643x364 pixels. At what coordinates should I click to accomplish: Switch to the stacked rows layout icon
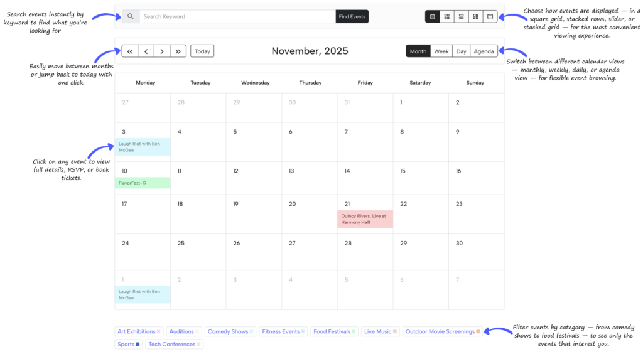point(461,17)
